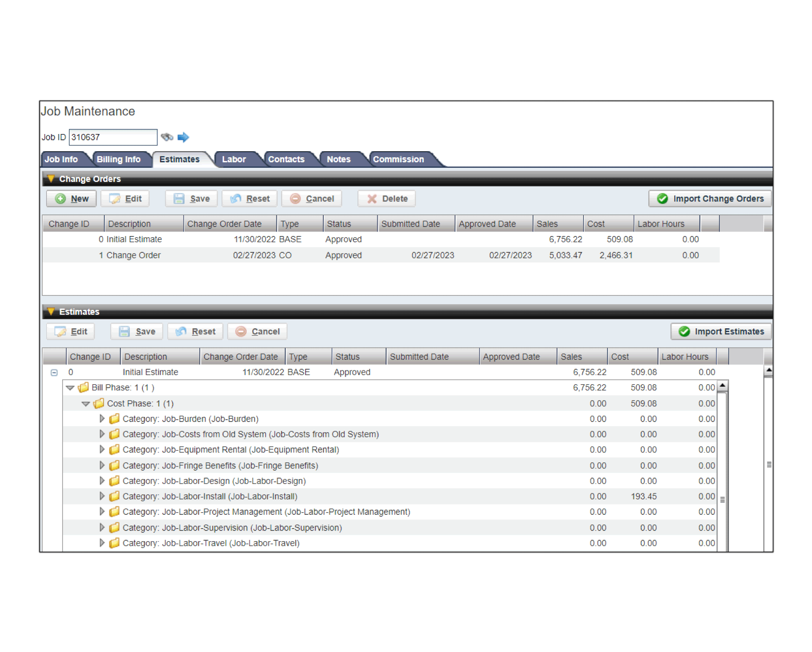This screenshot has height=652, width=812.
Task: Focus the Job ID input field
Action: tap(113, 137)
